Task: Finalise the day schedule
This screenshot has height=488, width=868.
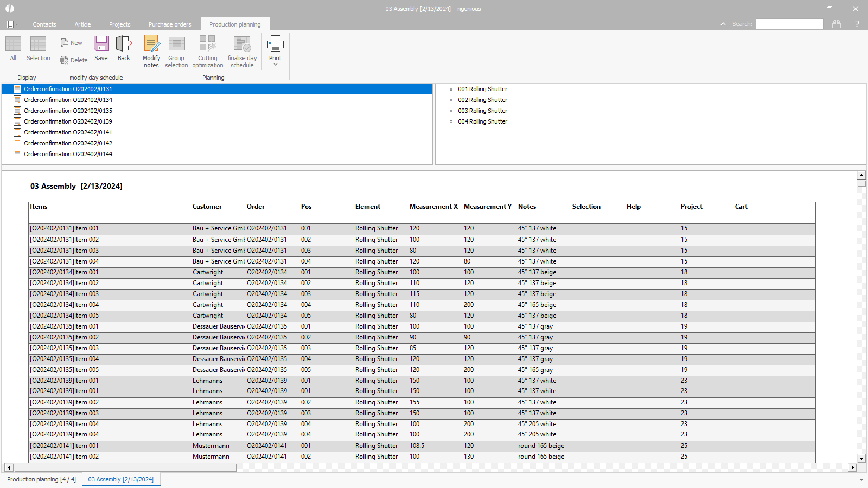Action: pos(242,51)
